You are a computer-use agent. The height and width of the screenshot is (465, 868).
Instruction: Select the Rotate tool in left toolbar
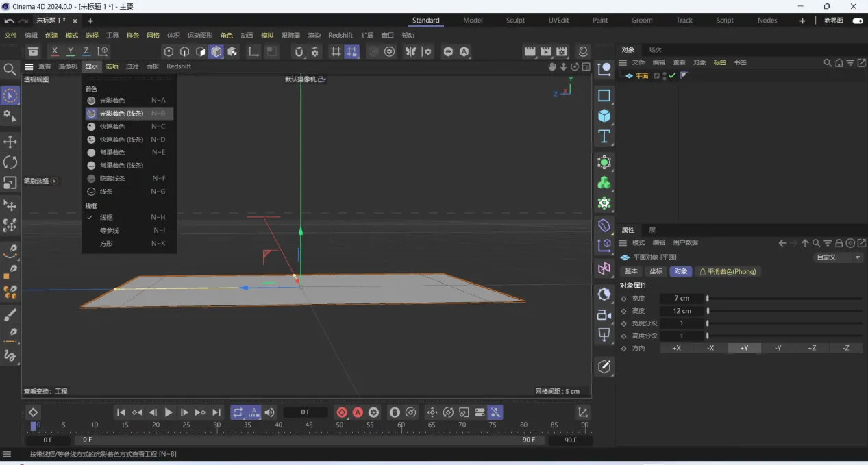point(10,162)
